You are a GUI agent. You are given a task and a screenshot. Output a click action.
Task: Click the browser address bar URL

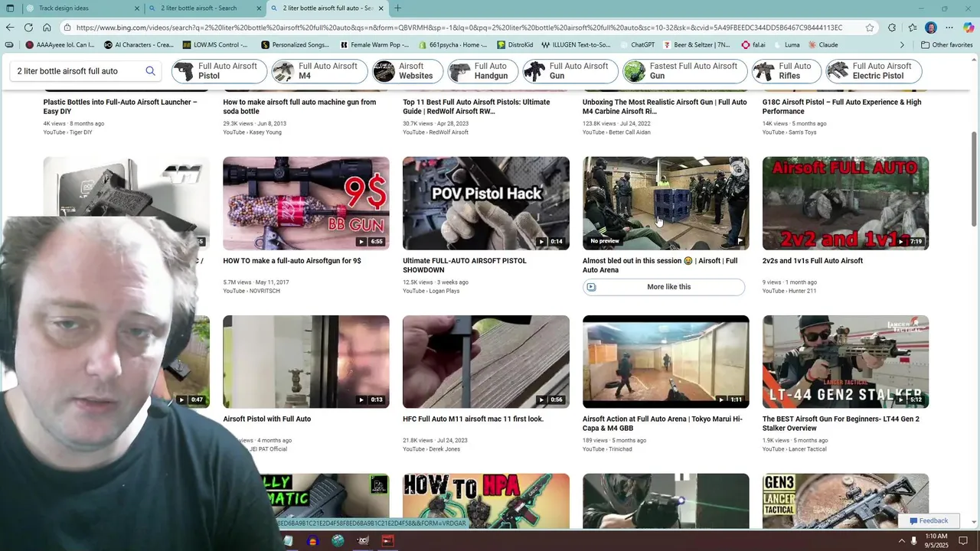pyautogui.click(x=459, y=28)
